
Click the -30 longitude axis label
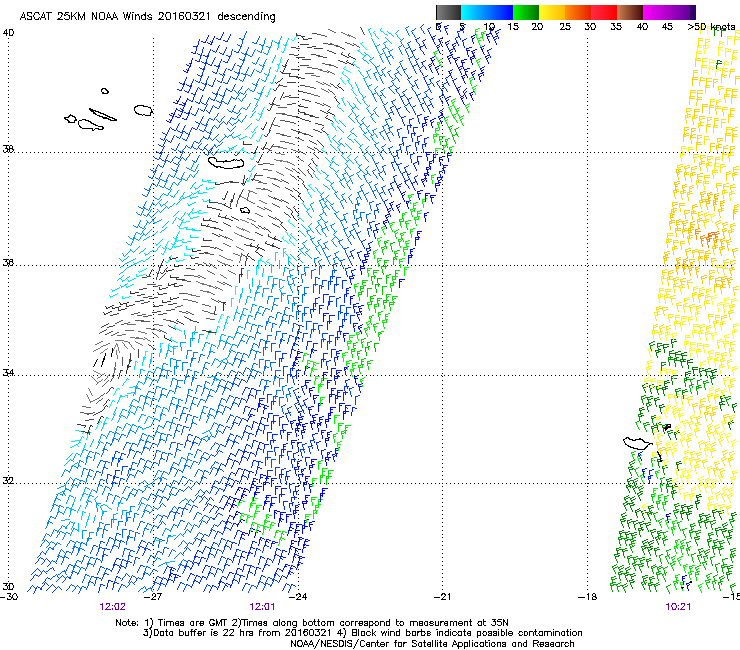tap(9, 597)
